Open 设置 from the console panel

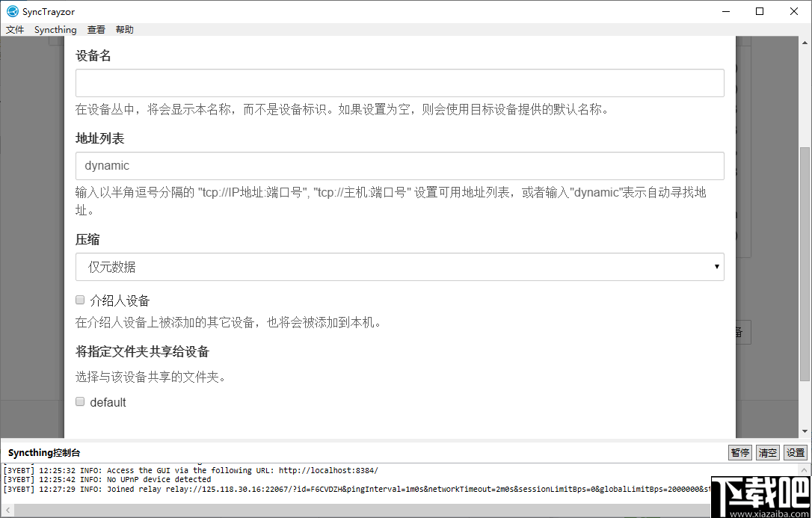tap(795, 452)
